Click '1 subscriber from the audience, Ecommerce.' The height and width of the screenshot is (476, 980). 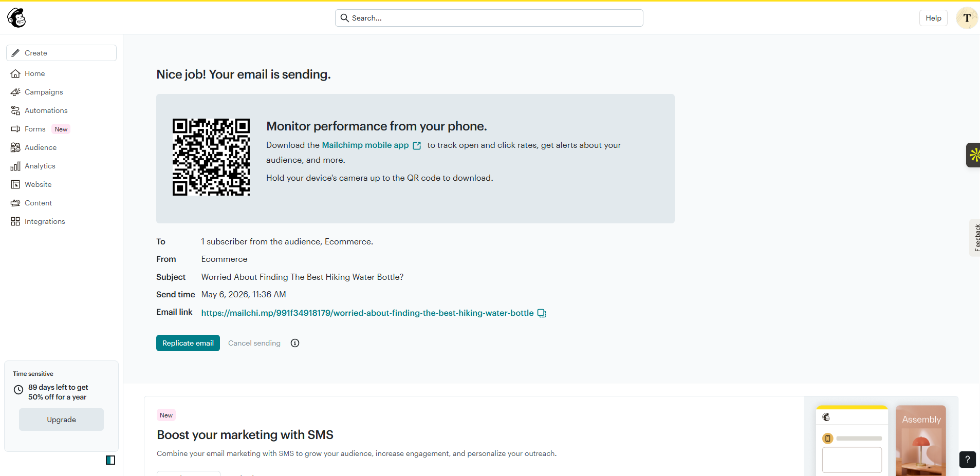pyautogui.click(x=287, y=242)
